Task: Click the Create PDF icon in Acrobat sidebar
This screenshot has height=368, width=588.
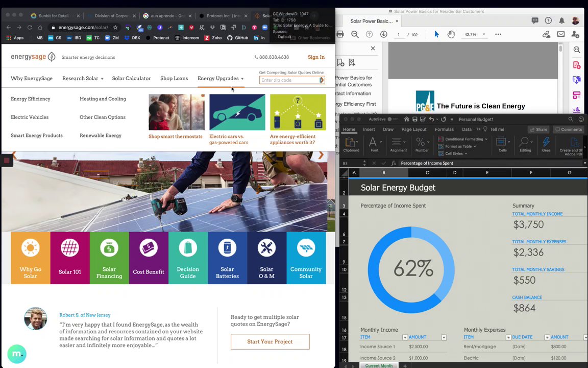Action: 577,65
